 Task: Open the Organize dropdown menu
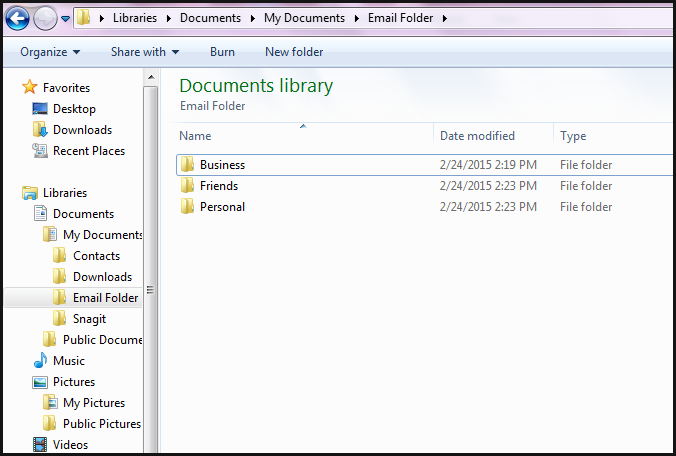pyautogui.click(x=50, y=52)
